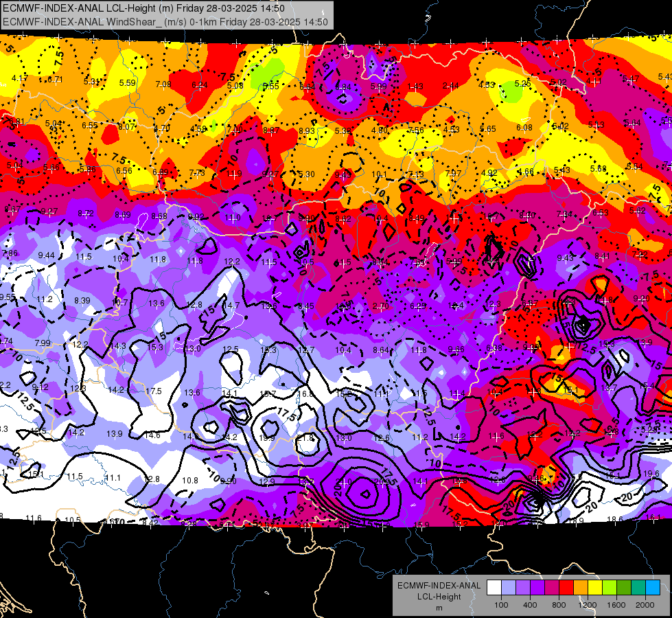
Task: Click the wind shear value '4.17'
Action: pos(20,78)
